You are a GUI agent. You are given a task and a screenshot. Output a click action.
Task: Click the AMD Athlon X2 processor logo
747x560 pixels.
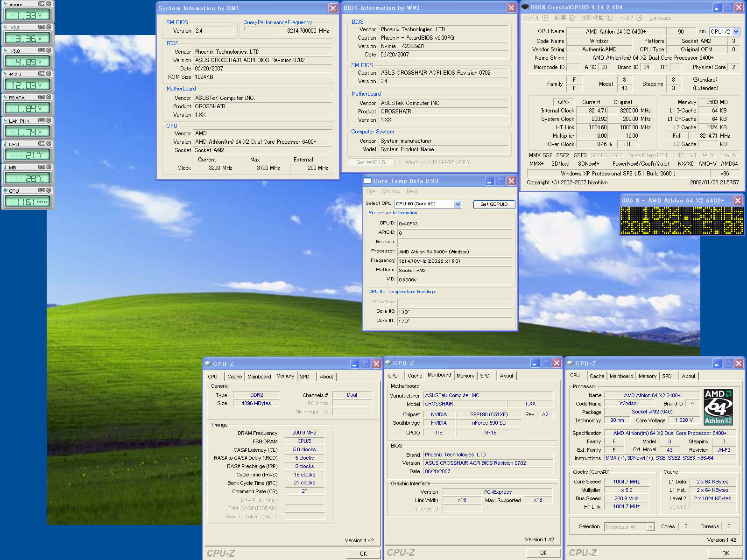click(718, 407)
